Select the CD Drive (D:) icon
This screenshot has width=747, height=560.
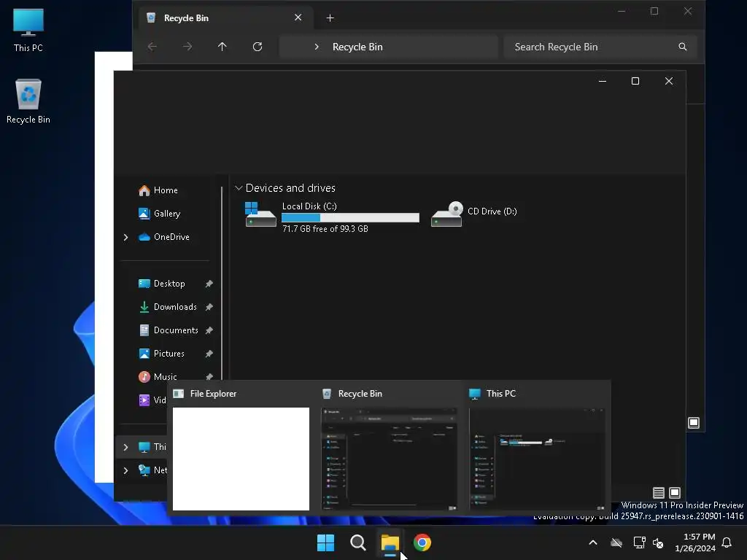point(446,214)
